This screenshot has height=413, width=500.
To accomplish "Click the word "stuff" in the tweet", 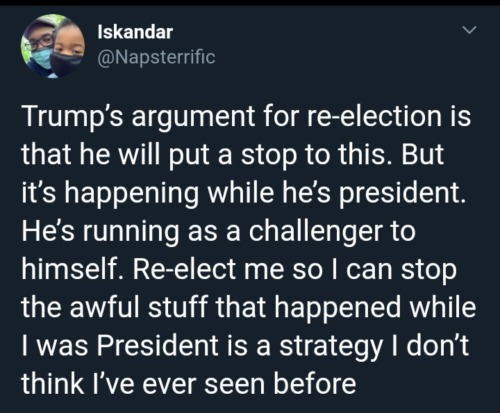I will pyautogui.click(x=177, y=307).
